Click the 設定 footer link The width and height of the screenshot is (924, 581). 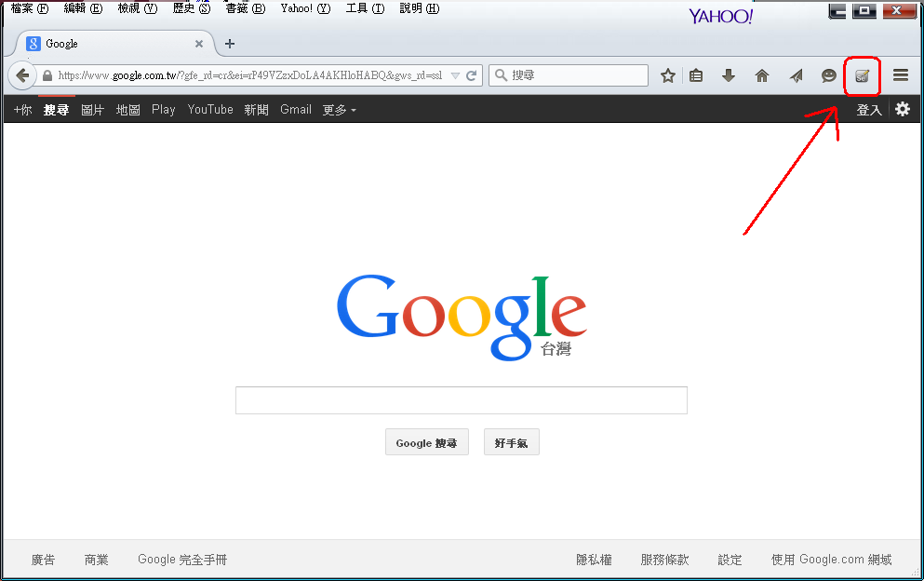(730, 560)
